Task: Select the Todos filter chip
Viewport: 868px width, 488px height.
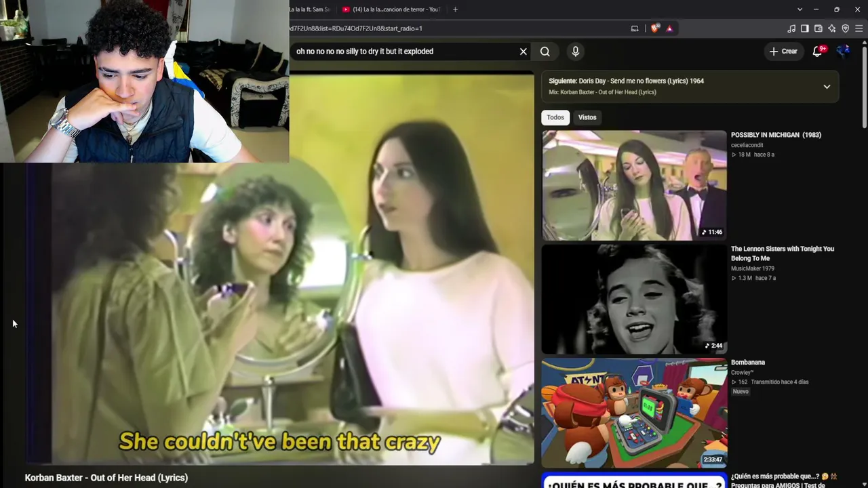Action: pyautogui.click(x=555, y=117)
